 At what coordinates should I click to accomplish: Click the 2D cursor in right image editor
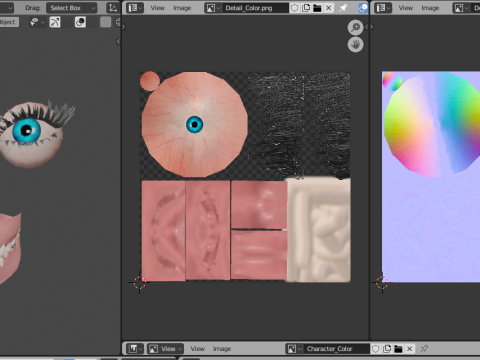[382, 283]
